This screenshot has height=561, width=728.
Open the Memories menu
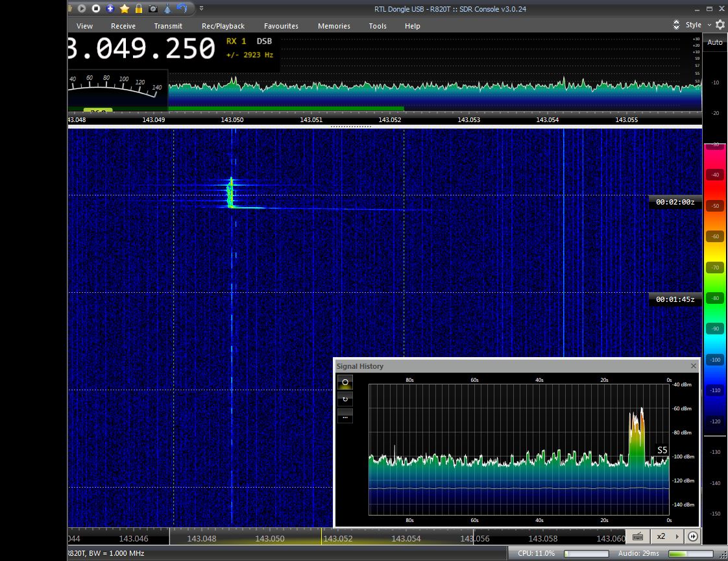(x=334, y=26)
